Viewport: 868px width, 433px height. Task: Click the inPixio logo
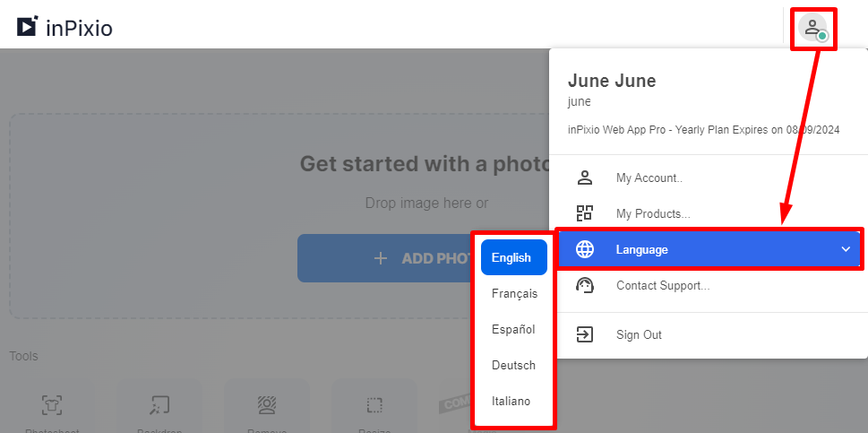click(64, 27)
